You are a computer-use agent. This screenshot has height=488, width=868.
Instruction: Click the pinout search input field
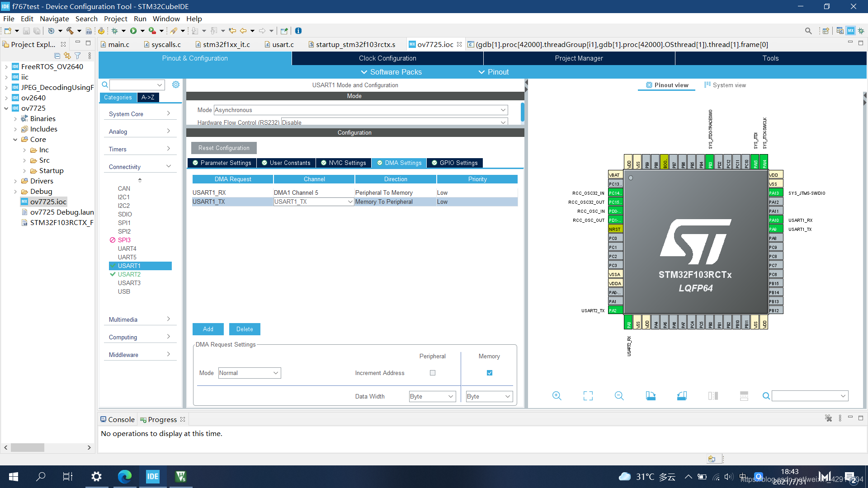click(x=810, y=396)
